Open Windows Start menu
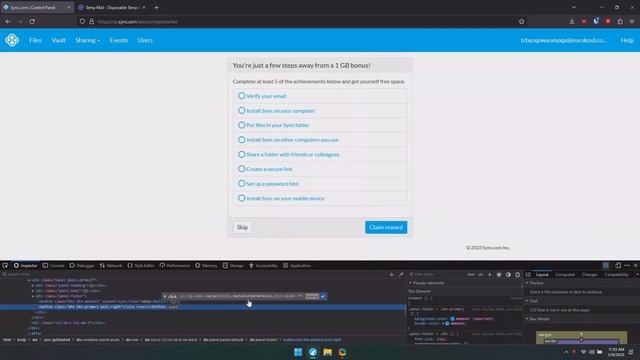The image size is (640, 360). [x=298, y=352]
